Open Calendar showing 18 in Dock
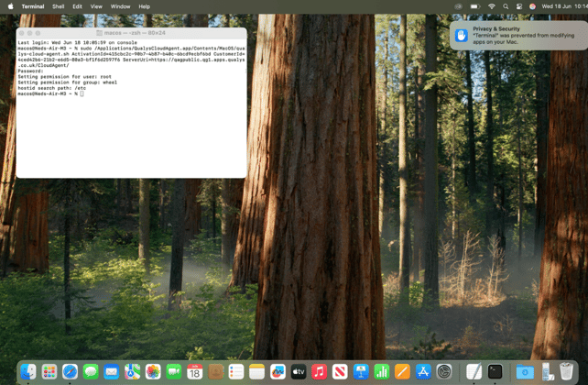 tap(194, 372)
